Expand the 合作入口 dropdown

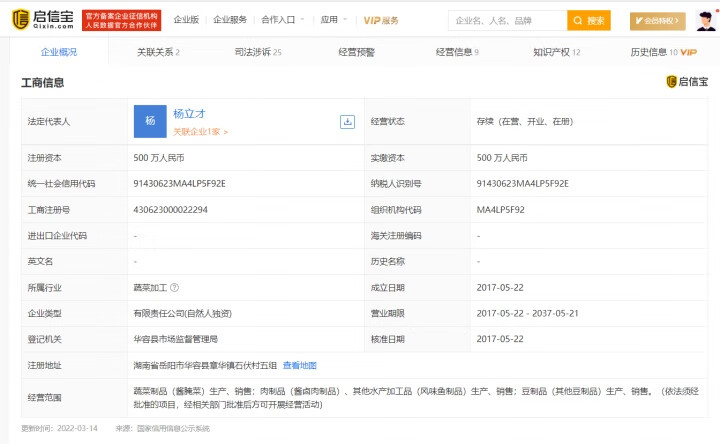[x=282, y=20]
